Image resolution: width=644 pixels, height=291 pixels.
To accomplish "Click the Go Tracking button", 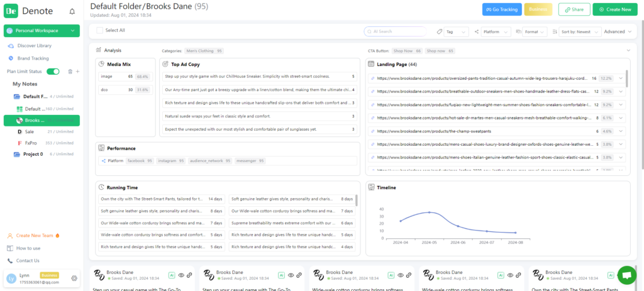I will [502, 9].
